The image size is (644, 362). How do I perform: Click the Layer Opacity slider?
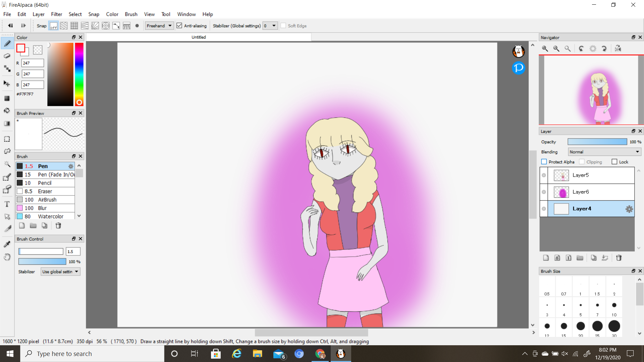coord(597,142)
